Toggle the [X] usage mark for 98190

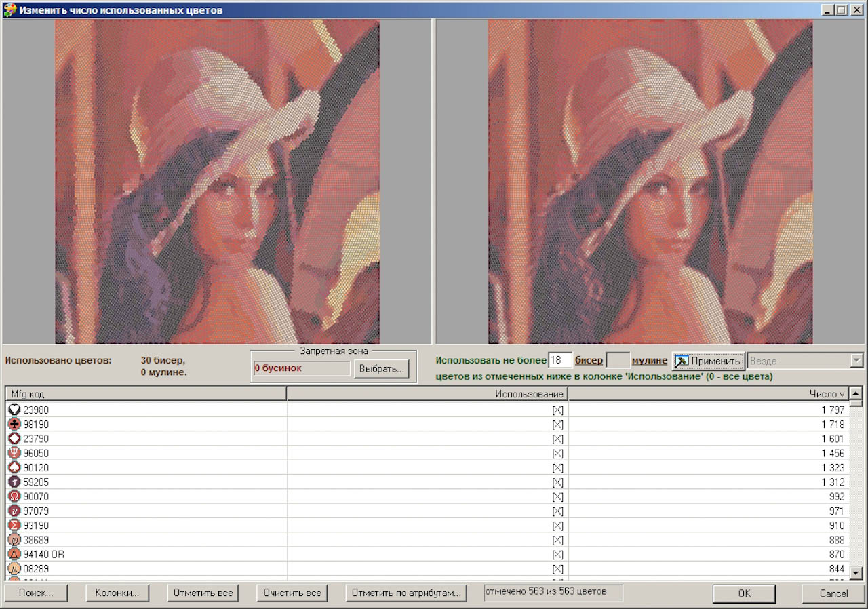557,425
